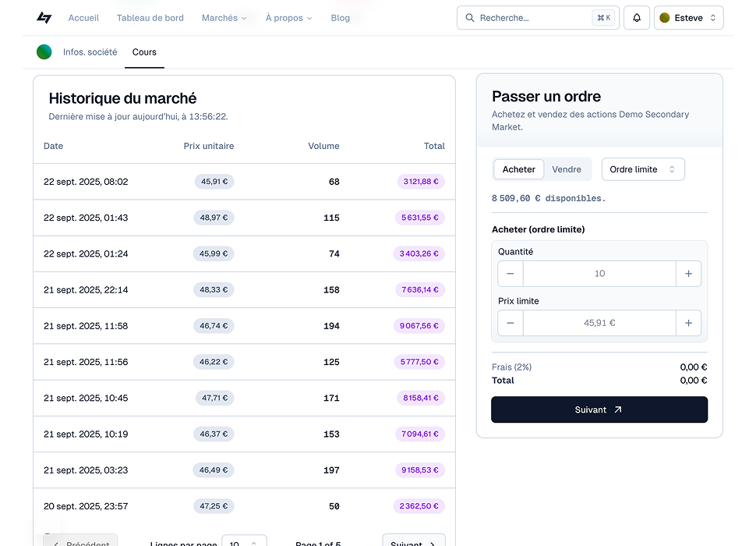Go to the next table page

click(414, 541)
